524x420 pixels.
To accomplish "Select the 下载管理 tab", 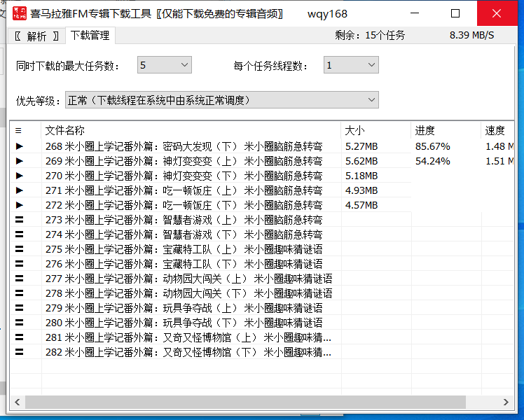I will [x=90, y=36].
